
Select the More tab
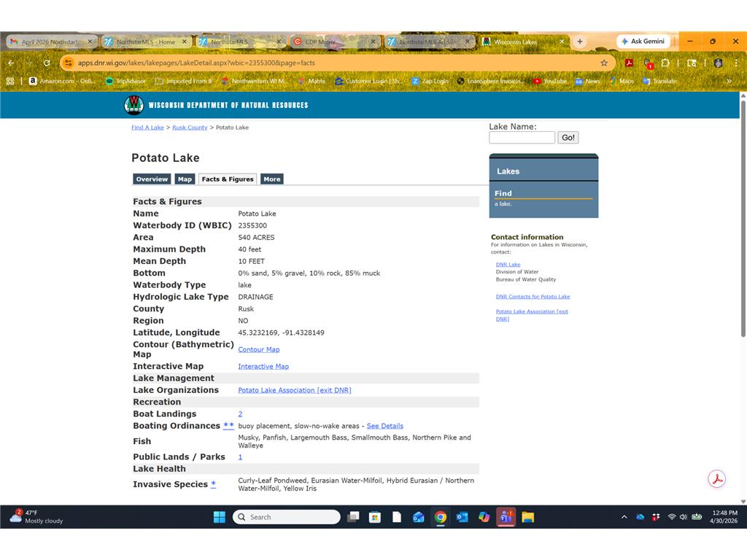[x=272, y=179]
